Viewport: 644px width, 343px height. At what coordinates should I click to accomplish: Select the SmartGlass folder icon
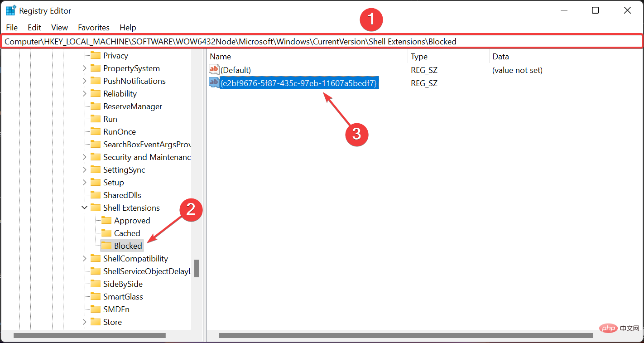click(95, 297)
